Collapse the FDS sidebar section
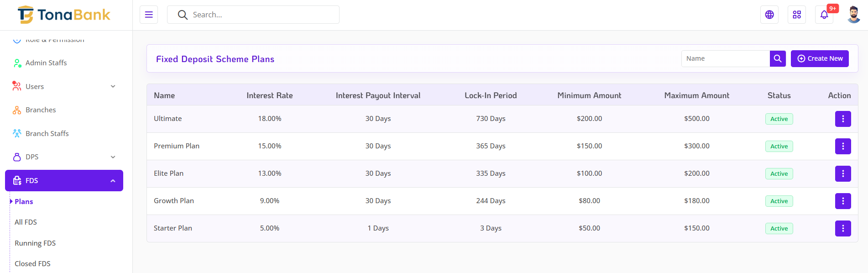 coord(64,180)
